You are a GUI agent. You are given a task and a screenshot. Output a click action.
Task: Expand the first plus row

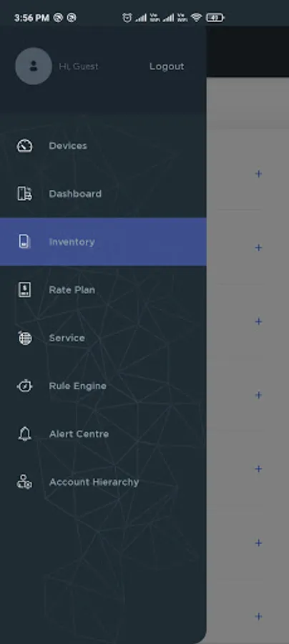[258, 174]
